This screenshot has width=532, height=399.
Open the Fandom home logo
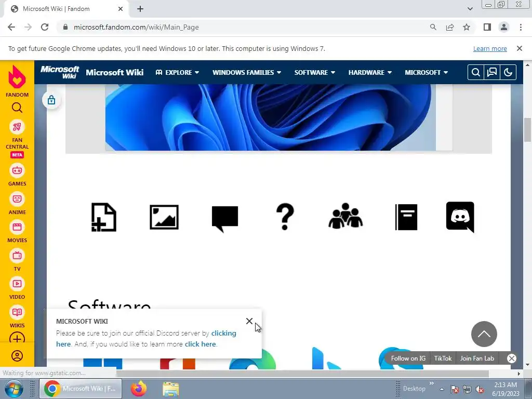[x=17, y=81]
